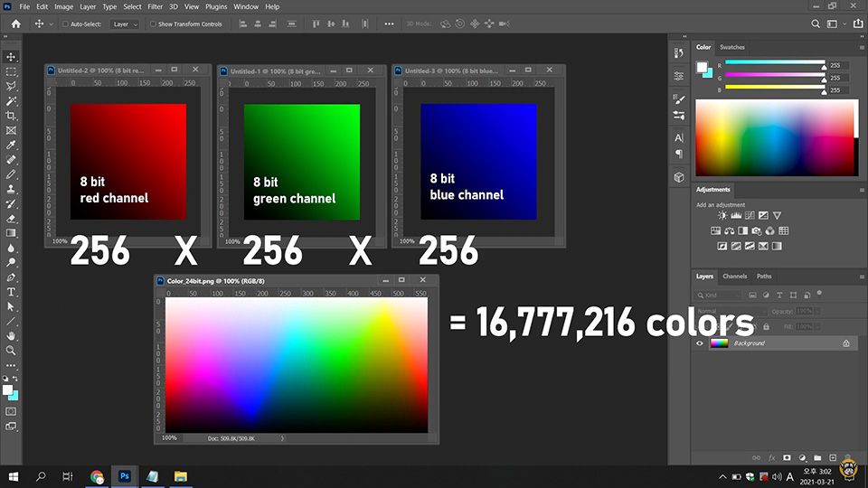Select the Pen tool
This screenshot has height=488, width=868.
point(11,277)
